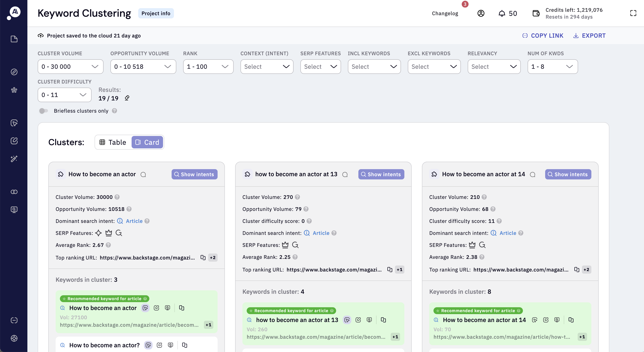Click the documents icon in left sidebar

point(14,39)
